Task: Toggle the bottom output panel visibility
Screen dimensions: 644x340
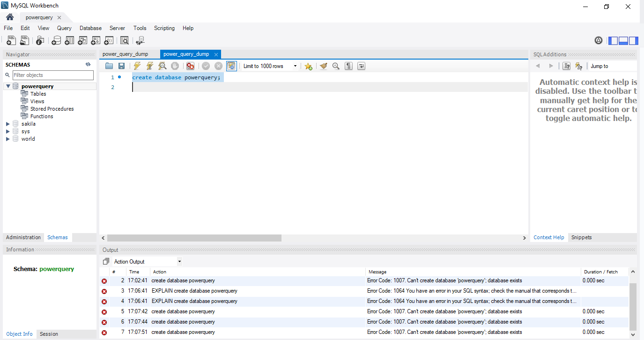Action: coord(623,41)
